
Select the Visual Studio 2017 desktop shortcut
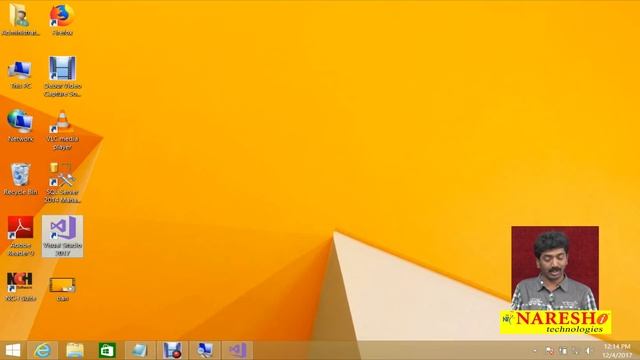[x=62, y=236]
